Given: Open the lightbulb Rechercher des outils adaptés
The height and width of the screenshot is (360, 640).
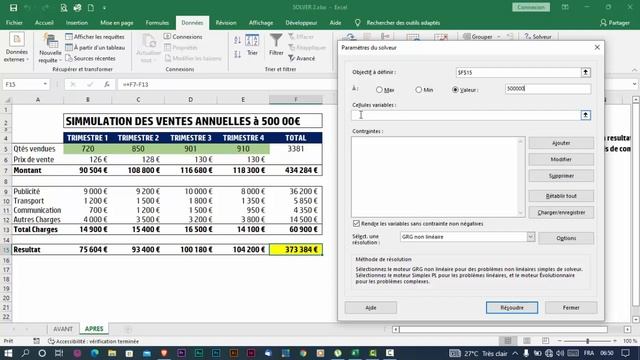Looking at the screenshot, I should [x=397, y=23].
